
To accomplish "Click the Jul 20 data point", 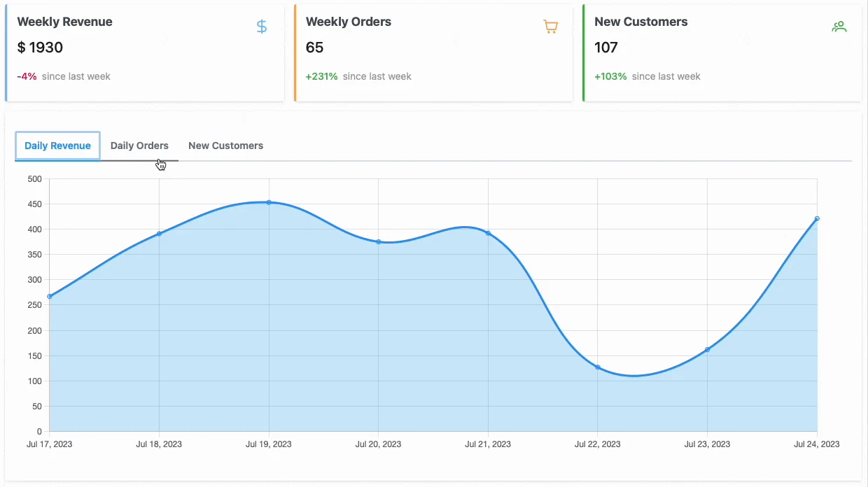I will 378,241.
